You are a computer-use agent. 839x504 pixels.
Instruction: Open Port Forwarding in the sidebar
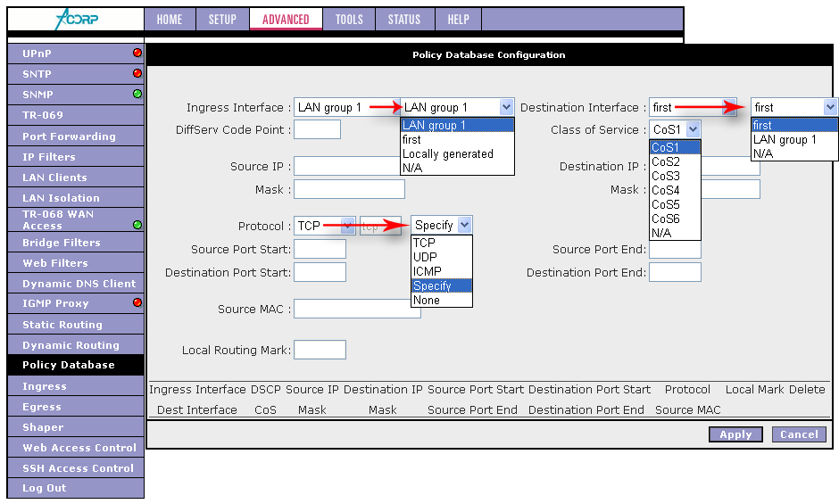click(x=69, y=136)
